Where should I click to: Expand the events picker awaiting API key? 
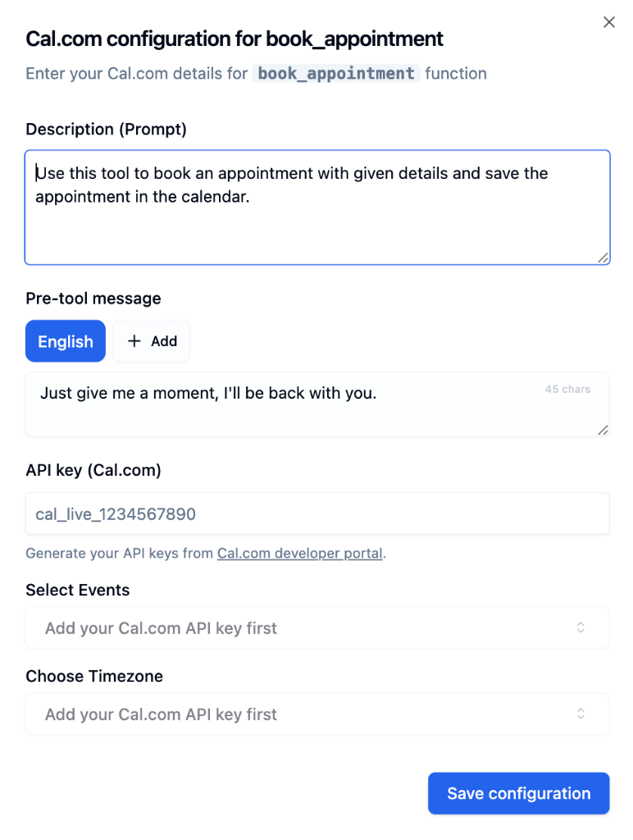point(316,628)
